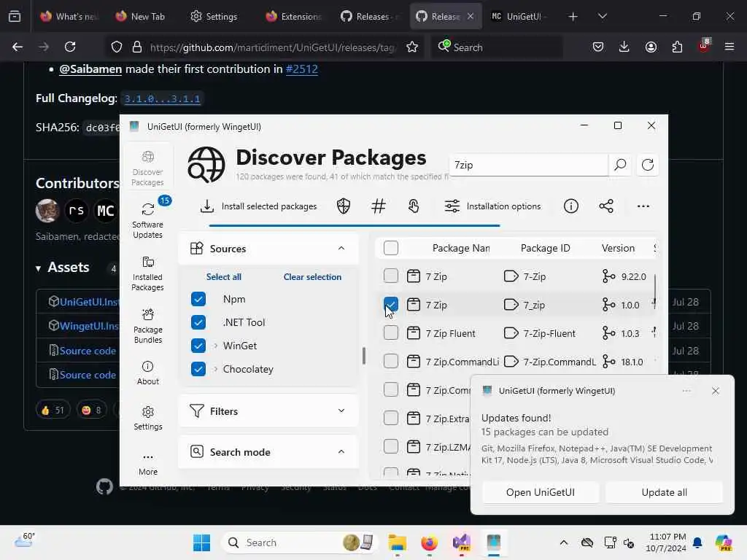
Task: Click Select all sources link
Action: coord(223,277)
